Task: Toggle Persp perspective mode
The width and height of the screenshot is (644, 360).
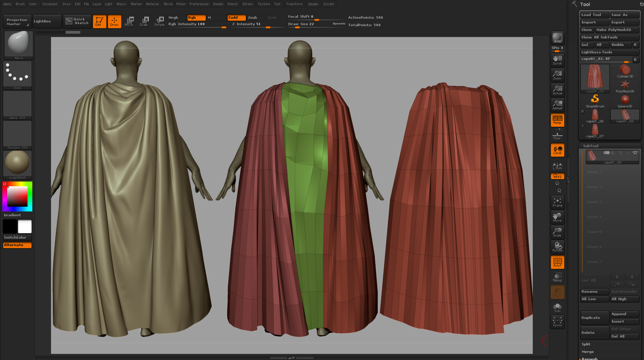Action: (x=557, y=120)
